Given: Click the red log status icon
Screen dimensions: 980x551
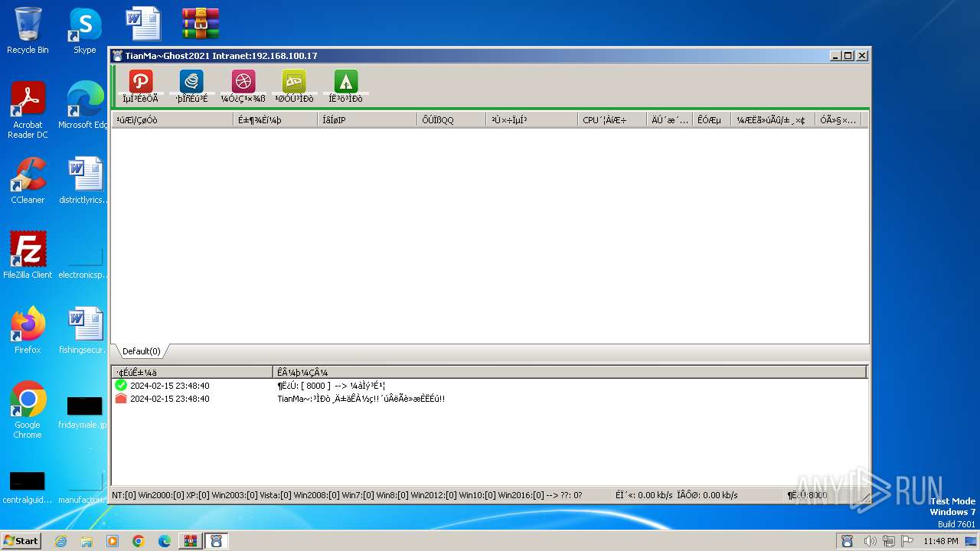Looking at the screenshot, I should 121,399.
